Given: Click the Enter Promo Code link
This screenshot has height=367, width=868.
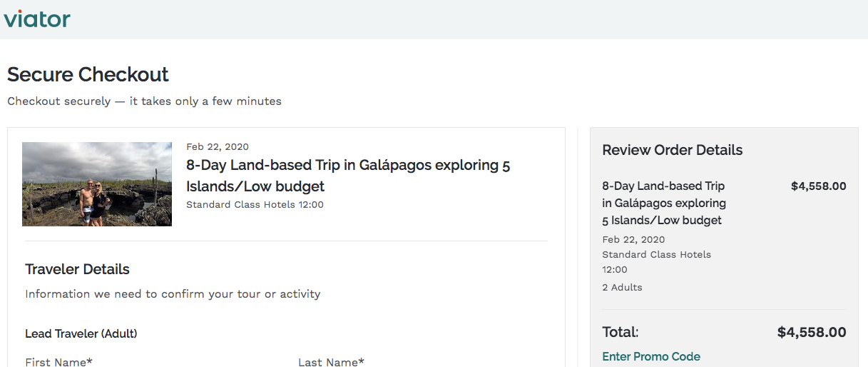Looking at the screenshot, I should 651,356.
